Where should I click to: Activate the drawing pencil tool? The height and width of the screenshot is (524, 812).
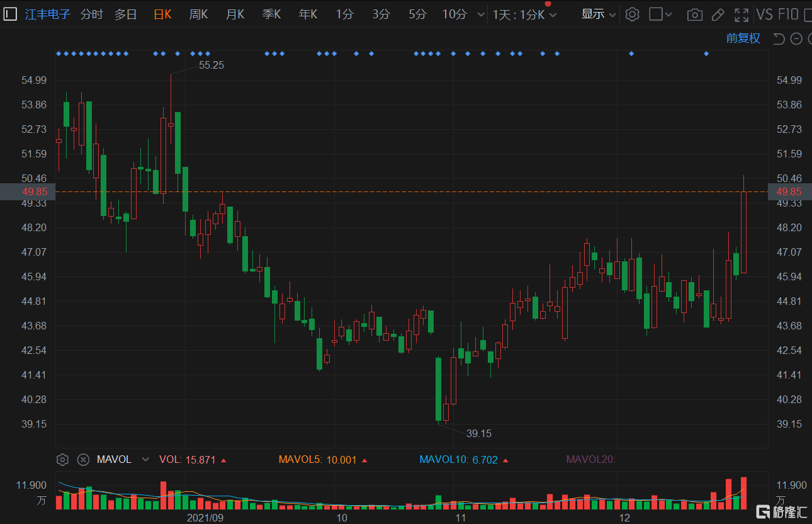click(x=718, y=14)
